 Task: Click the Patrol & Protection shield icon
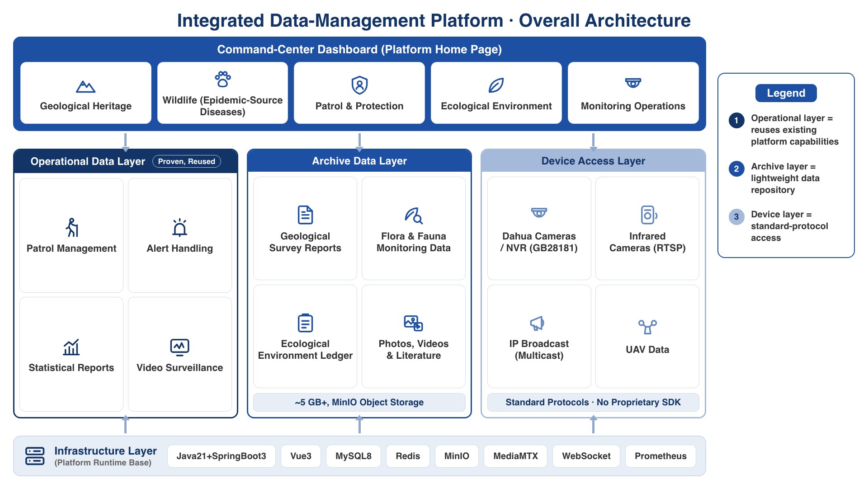pyautogui.click(x=359, y=85)
